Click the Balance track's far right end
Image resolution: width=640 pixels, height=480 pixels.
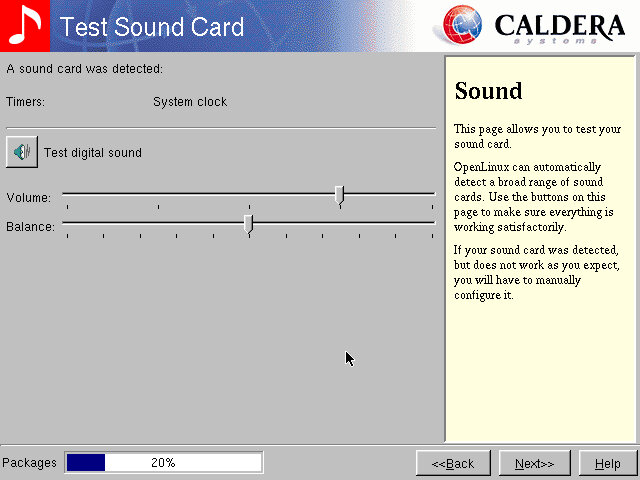pos(431,223)
